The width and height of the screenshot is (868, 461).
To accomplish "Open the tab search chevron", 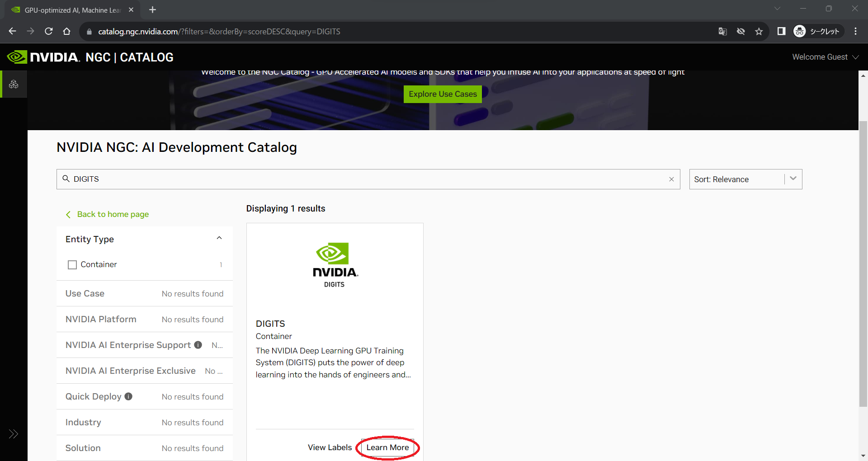I will [777, 9].
